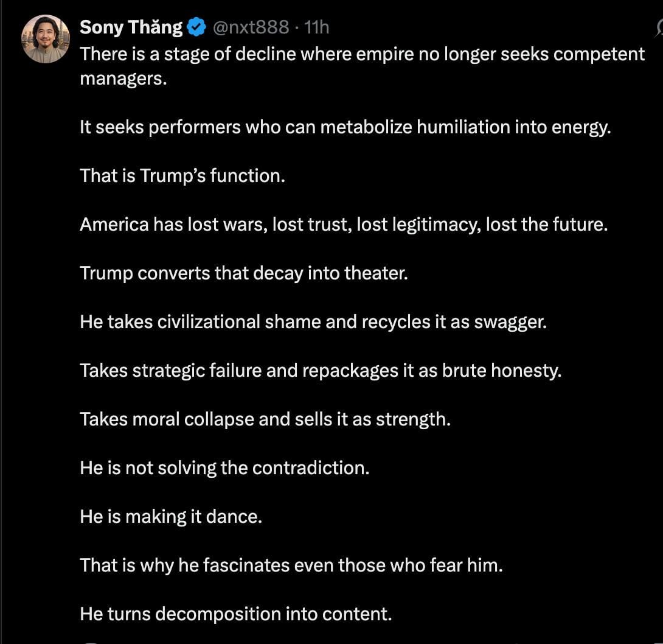The height and width of the screenshot is (644, 663).
Task: Click the 'repackages it as brute honesty' line
Action: coord(321,371)
